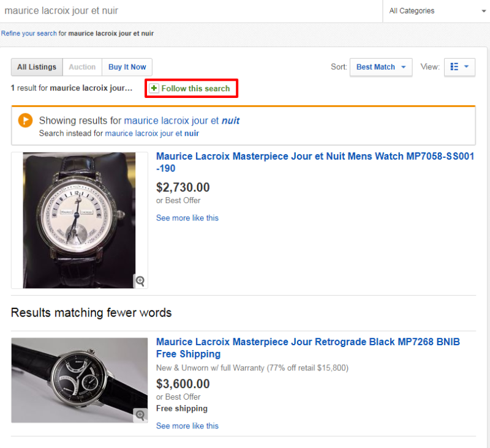Image resolution: width=490 pixels, height=448 pixels.
Task: Click green plus icon beside Follow this search
Action: click(x=154, y=89)
